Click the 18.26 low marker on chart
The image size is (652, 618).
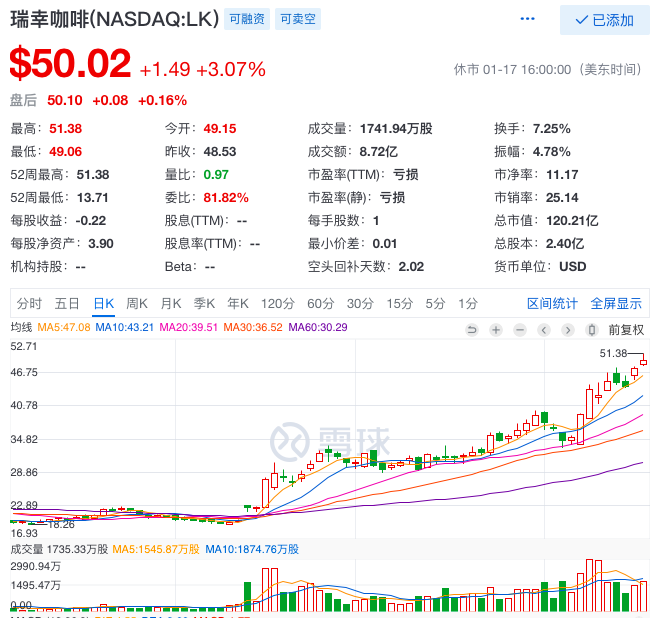tap(62, 524)
